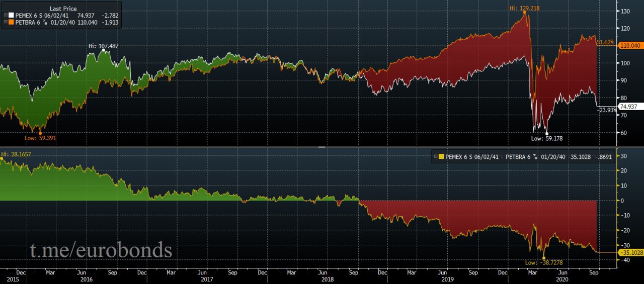Image resolution: width=644 pixels, height=284 pixels.
Task: Click the 2019 year label on time axis
Action: (447, 279)
